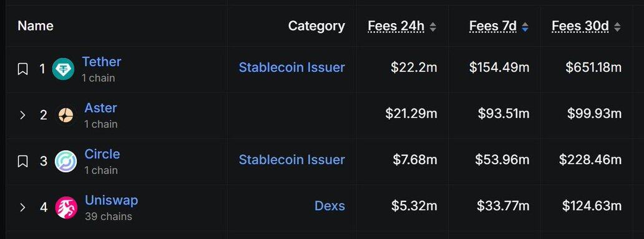Open the Aster protocol link

tap(100, 108)
